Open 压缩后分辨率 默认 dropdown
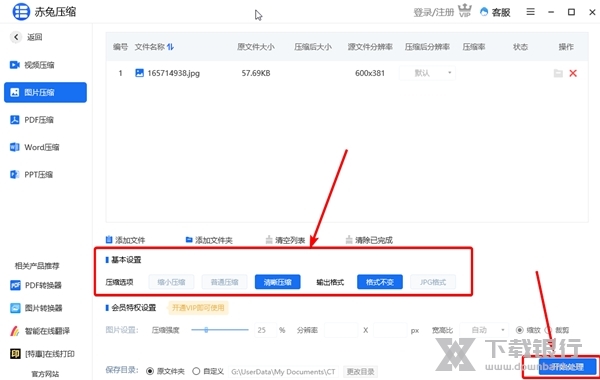 coord(427,73)
